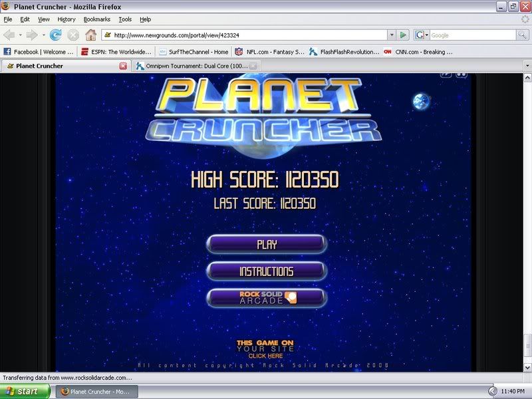Open the game's INSTRUCTIONS button
The image size is (532, 399).
coord(267,271)
